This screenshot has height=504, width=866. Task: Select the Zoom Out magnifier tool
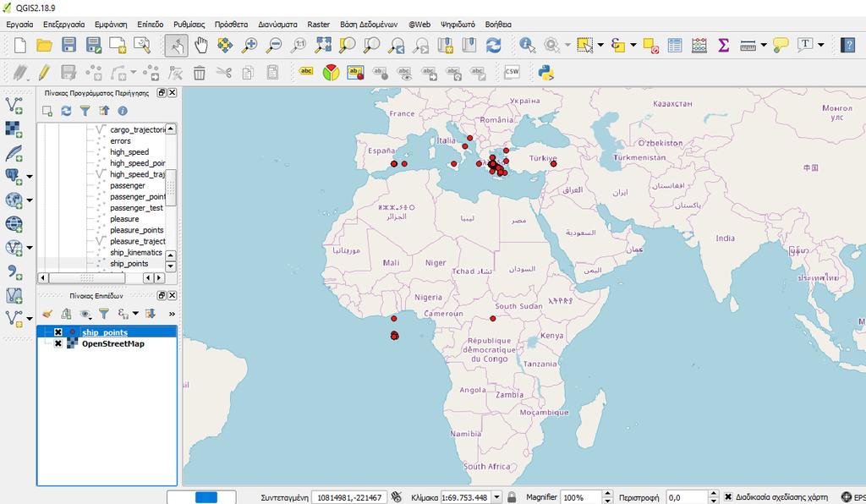(274, 45)
